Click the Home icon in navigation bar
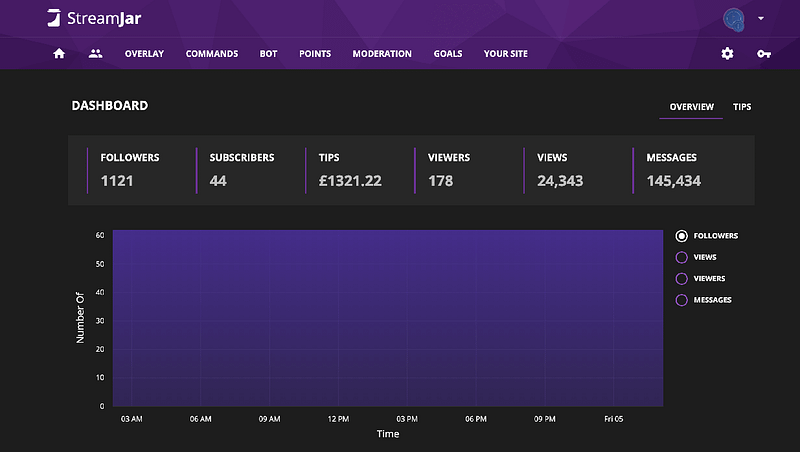This screenshot has width=800, height=452. tap(59, 54)
